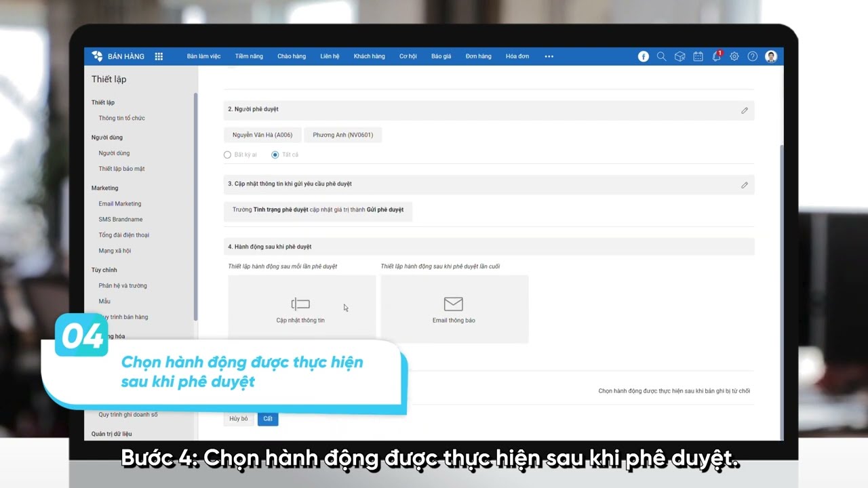Click the Marketing section heading
868x488 pixels.
(104, 188)
